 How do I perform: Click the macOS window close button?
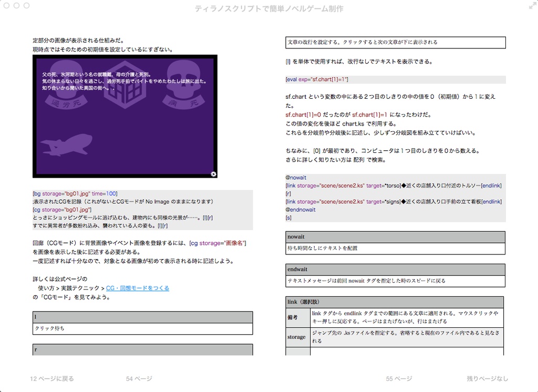coord(6,5)
